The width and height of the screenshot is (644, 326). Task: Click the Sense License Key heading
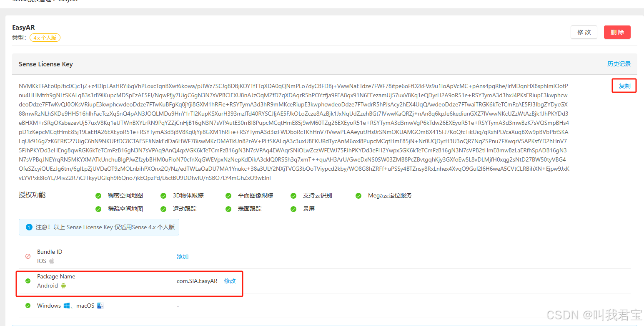[46, 64]
